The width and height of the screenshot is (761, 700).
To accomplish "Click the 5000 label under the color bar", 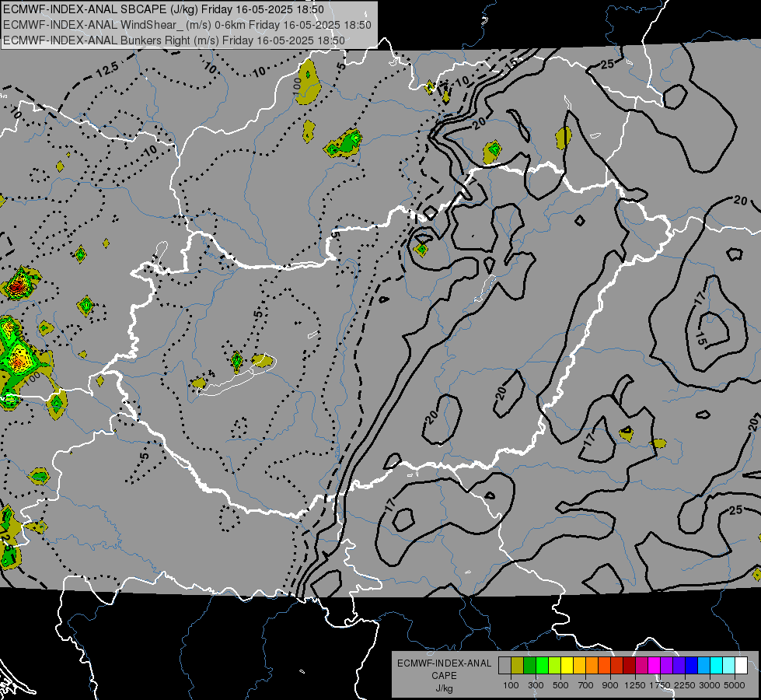I will coord(735,685).
